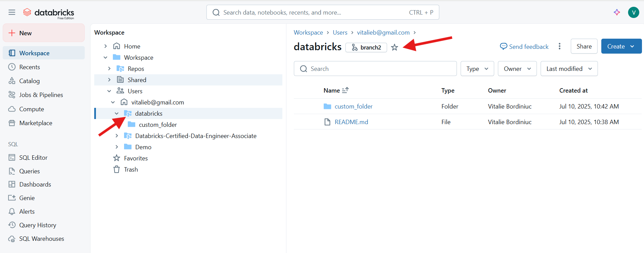Click the Workspace breadcrumb link
The width and height of the screenshot is (644, 253).
(x=308, y=33)
